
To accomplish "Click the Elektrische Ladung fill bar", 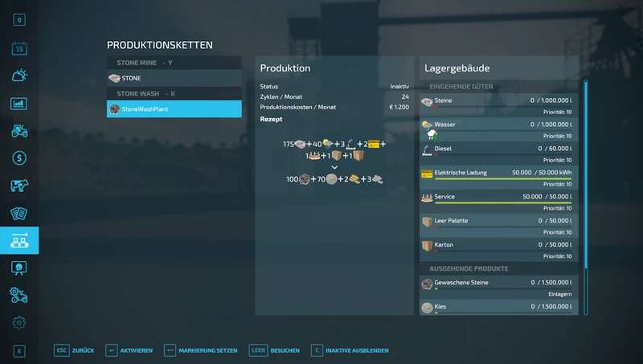I will [x=497, y=178].
